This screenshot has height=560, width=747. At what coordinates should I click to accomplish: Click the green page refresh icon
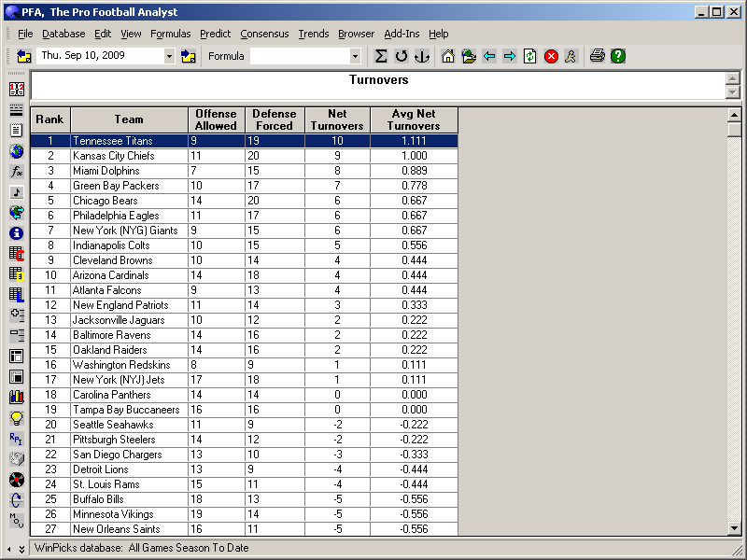pos(529,56)
